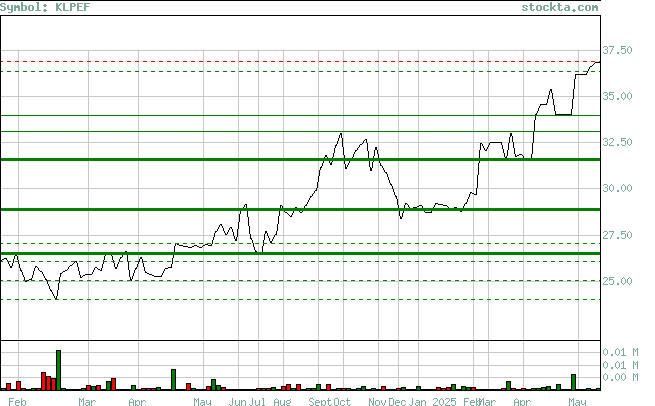The height and width of the screenshot is (406, 655).
Task: Click the 0.00 M volume axis label
Action: coord(620,377)
